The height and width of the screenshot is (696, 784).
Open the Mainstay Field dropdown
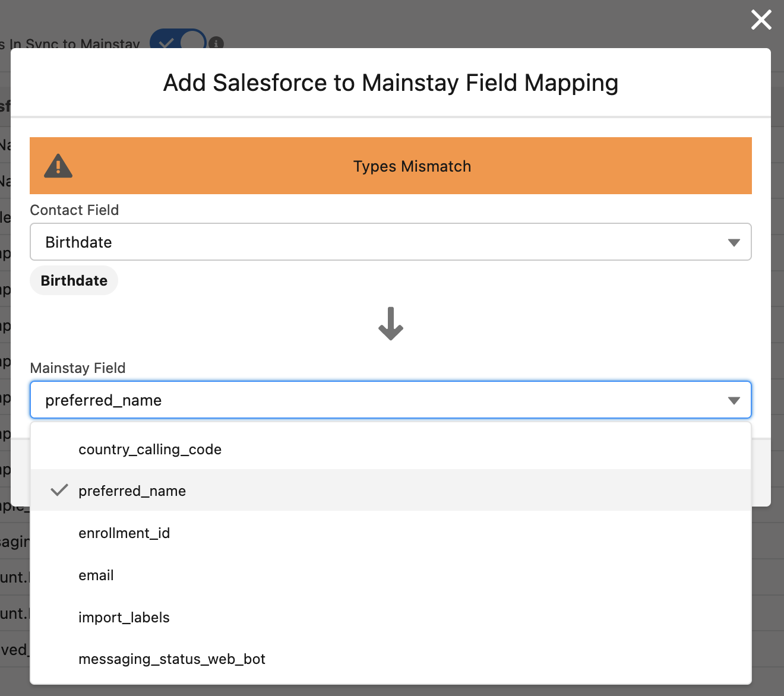tap(391, 400)
